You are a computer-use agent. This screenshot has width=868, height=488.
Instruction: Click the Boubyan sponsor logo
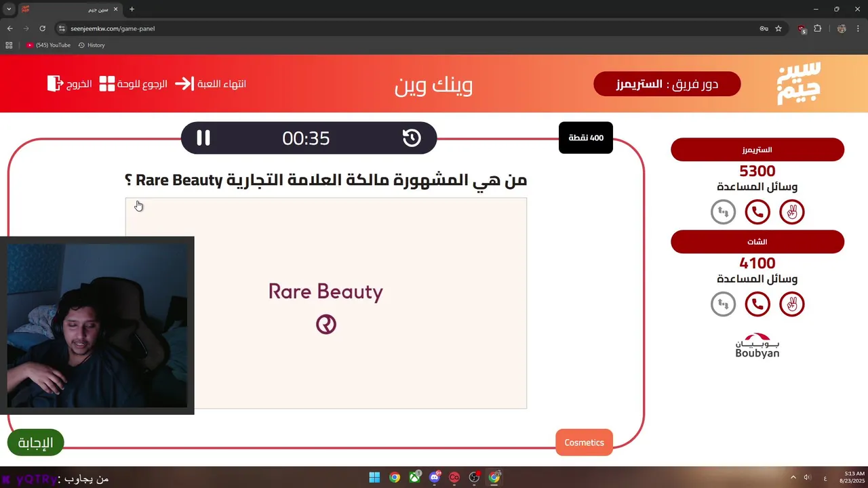click(757, 346)
